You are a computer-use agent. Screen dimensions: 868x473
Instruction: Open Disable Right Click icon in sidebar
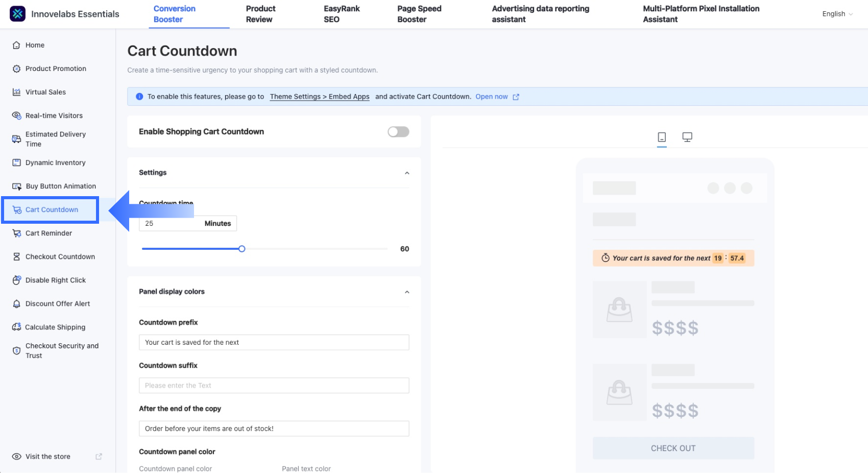coord(16,280)
